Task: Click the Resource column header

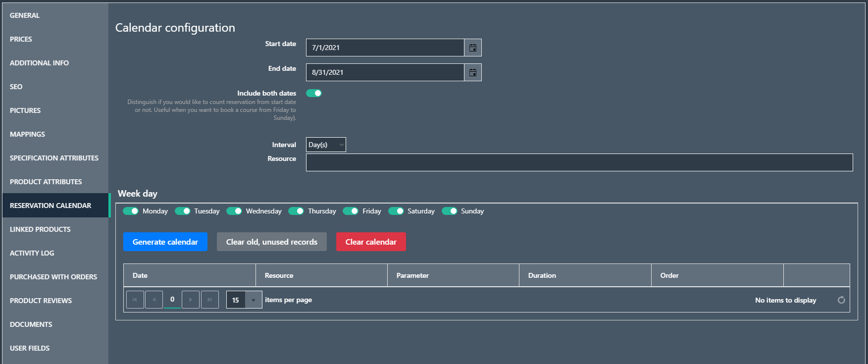Action: (321, 275)
